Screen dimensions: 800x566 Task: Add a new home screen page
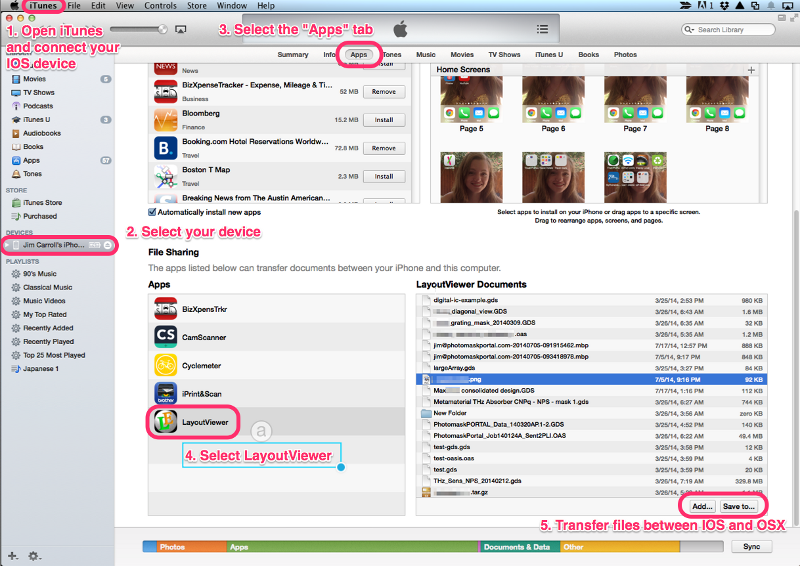click(x=751, y=70)
